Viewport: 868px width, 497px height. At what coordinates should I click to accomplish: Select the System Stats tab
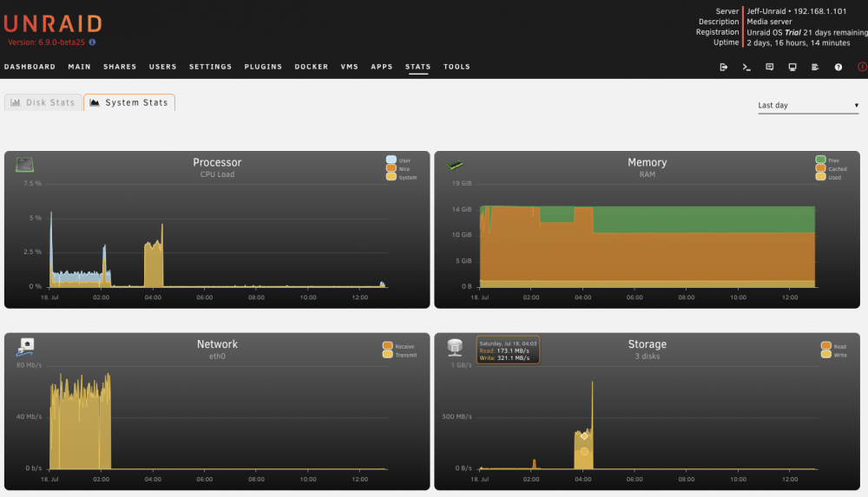click(x=129, y=102)
